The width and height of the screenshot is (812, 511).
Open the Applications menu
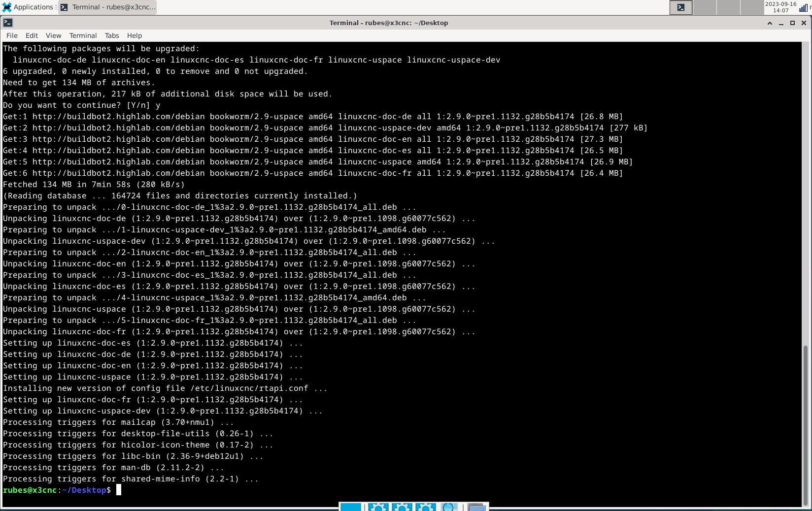pos(28,7)
